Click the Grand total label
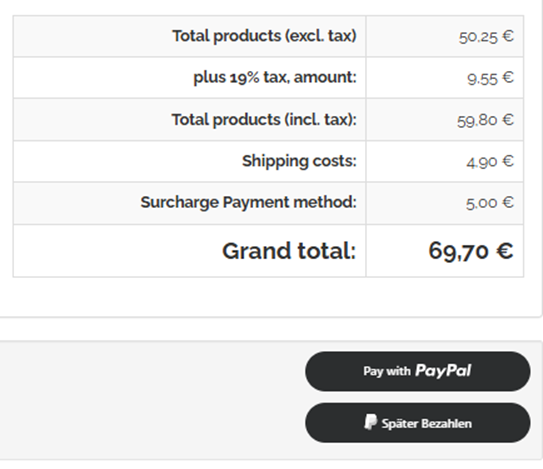 coord(289,251)
